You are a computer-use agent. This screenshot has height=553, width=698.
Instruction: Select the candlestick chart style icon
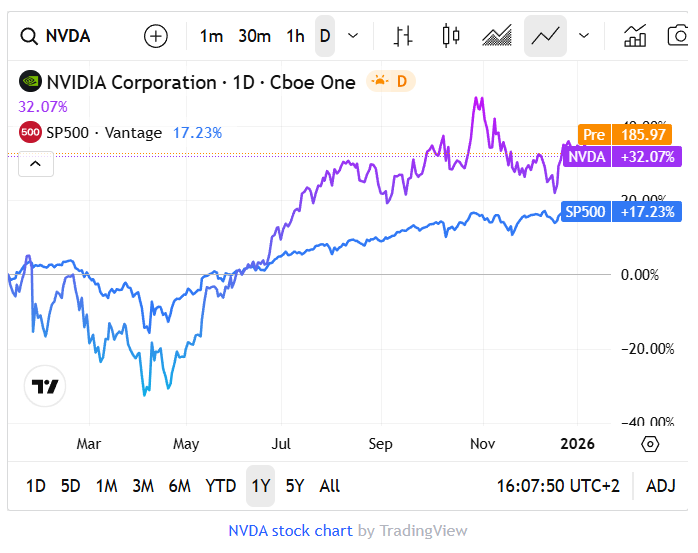(x=451, y=36)
